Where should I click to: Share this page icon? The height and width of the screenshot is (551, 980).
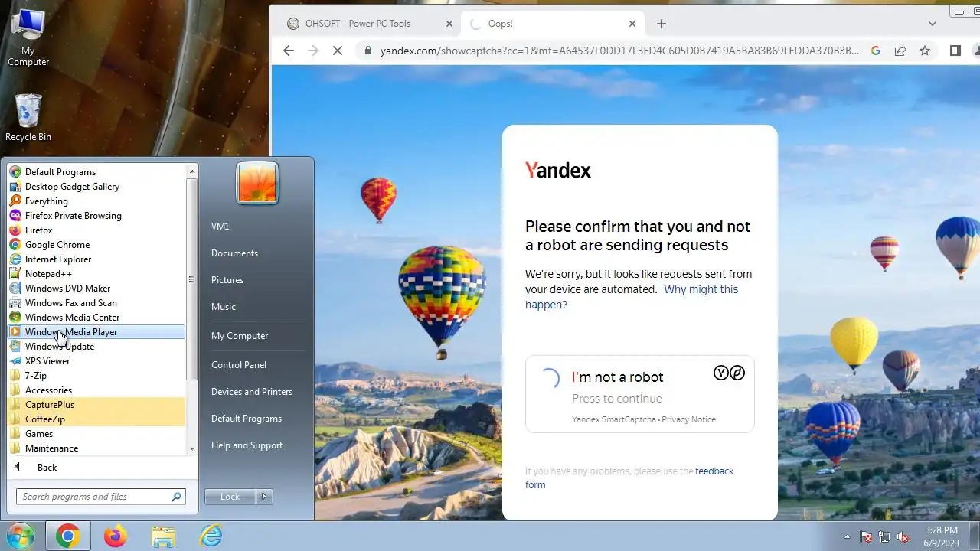point(900,51)
